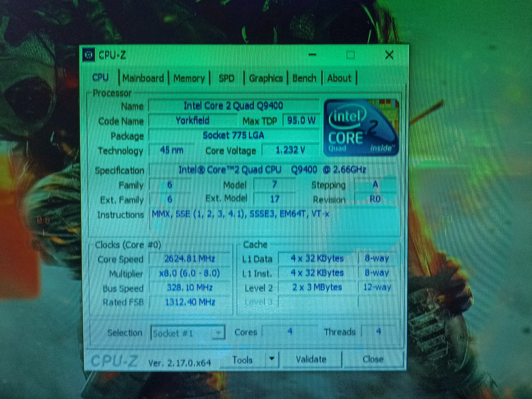Close CPU-Z with the X icon
This screenshot has width=532, height=399.
(389, 55)
